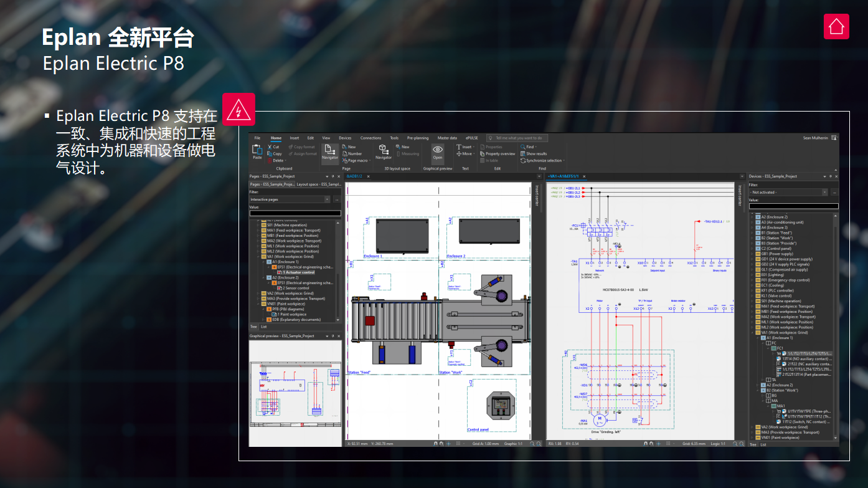
Task: Close the &ADB1/2 document tab
Action: coord(368,176)
